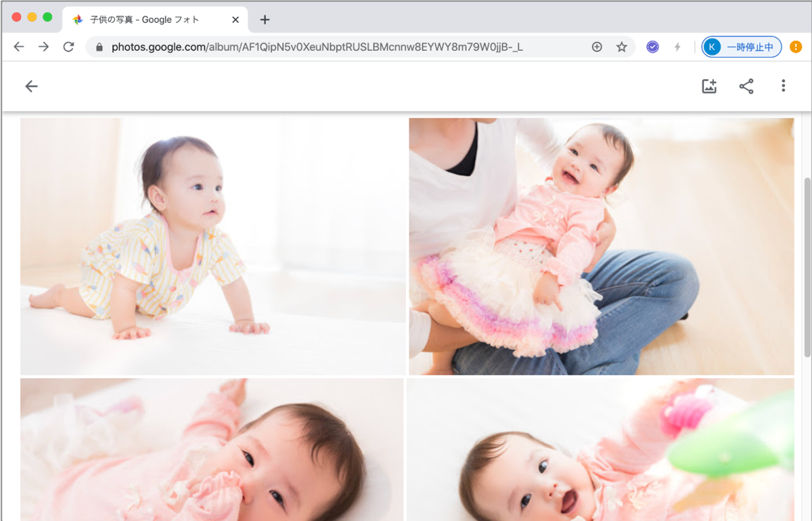The width and height of the screenshot is (812, 521).
Task: Click the install plus icon in address bar
Action: [x=597, y=47]
